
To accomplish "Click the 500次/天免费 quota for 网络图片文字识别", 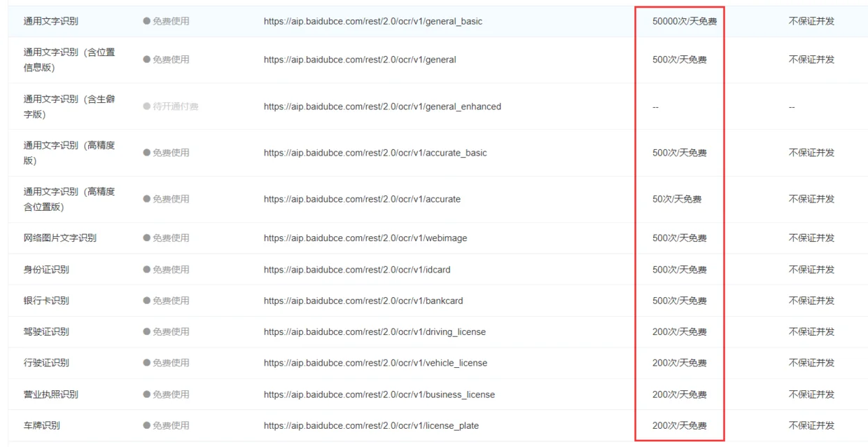I will click(x=680, y=238).
